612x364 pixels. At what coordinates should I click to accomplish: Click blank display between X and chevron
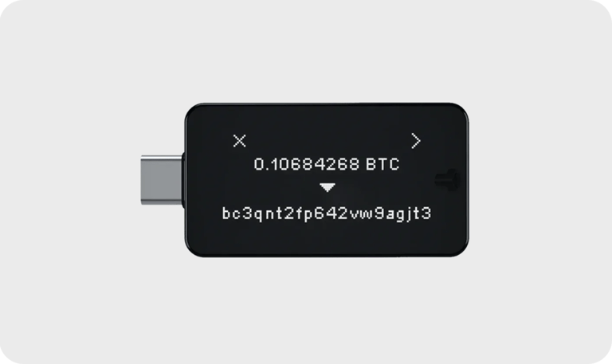[328, 140]
